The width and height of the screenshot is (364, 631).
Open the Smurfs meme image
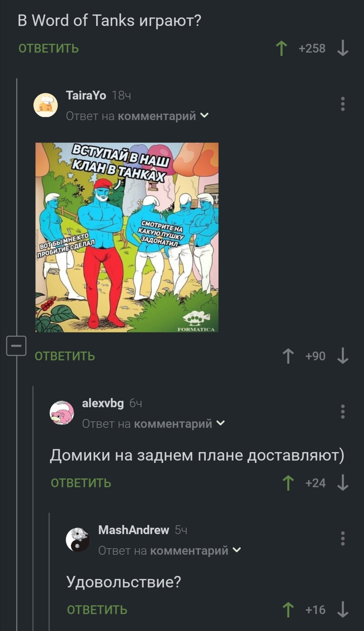[127, 238]
